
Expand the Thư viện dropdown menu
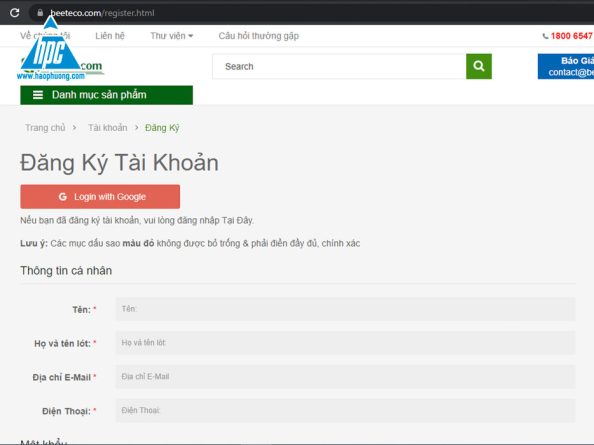tap(172, 36)
